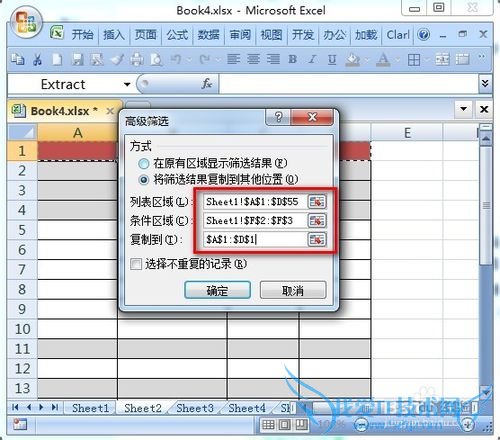This screenshot has height=440, width=500.
Task: Select 在原有区域显示筛选结果 radio option
Action: [x=144, y=164]
